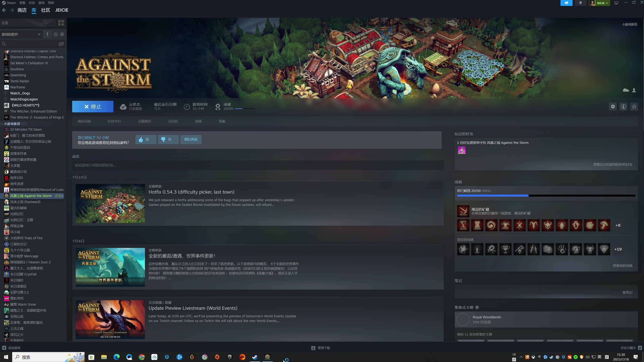Click the game info icon
Viewport: 644px width, 362px height.
(623, 107)
